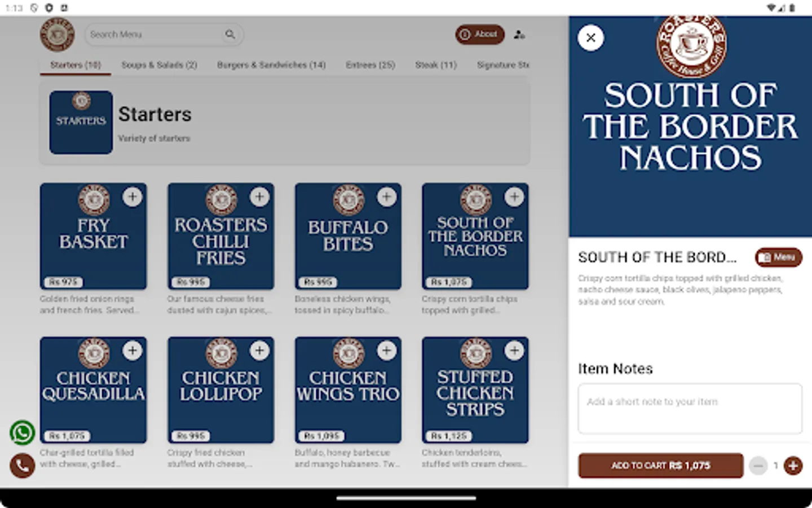Switch to the Soups & Salads tab
The height and width of the screenshot is (508, 812).
159,65
